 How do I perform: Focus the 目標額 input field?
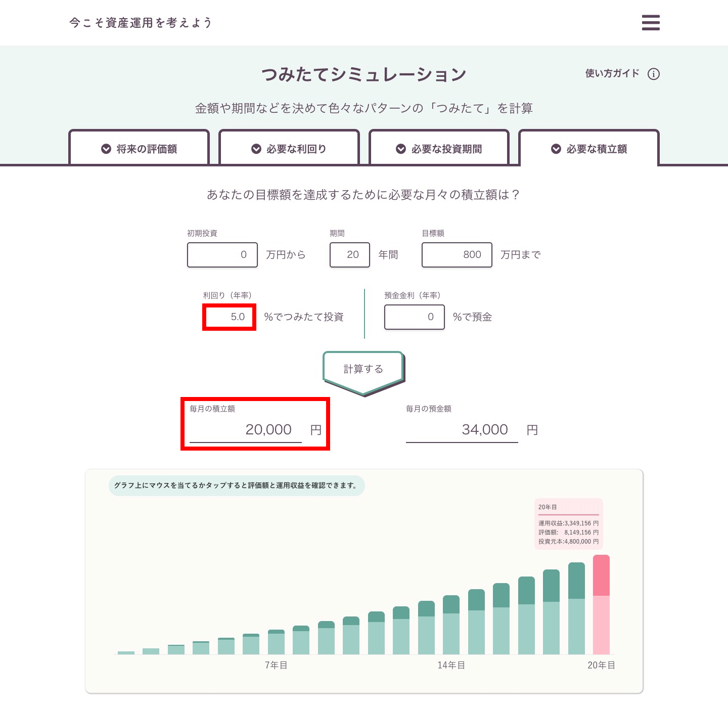coord(457,255)
